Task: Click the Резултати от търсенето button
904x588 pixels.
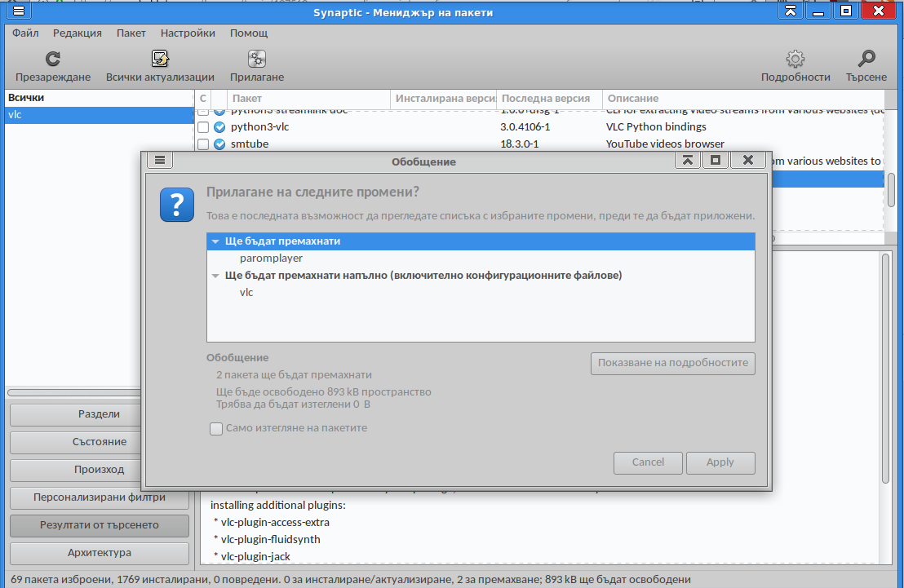Action: (x=100, y=525)
